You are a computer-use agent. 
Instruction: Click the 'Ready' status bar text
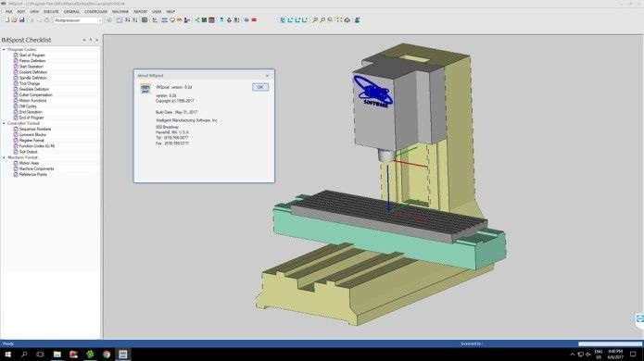7,343
